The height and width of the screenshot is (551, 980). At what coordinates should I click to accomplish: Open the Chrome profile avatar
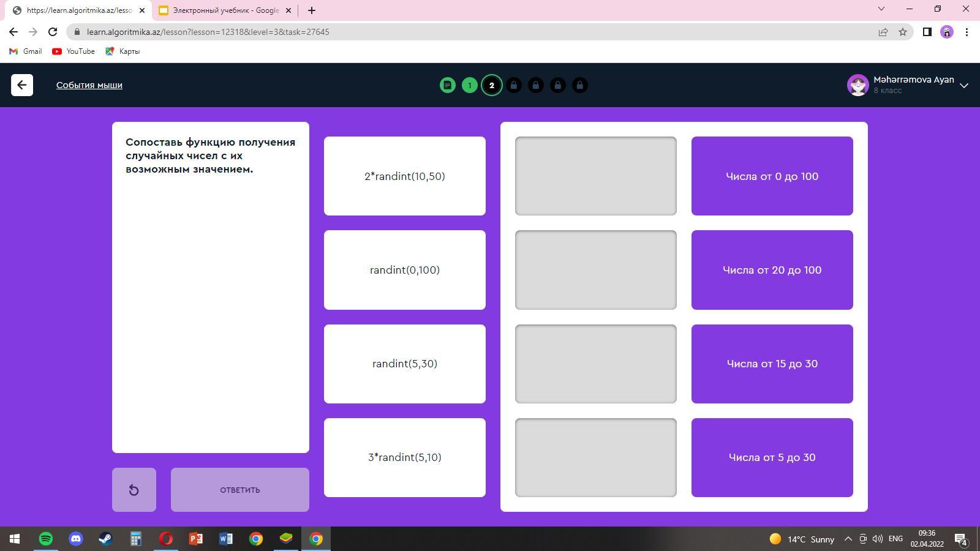947,32
